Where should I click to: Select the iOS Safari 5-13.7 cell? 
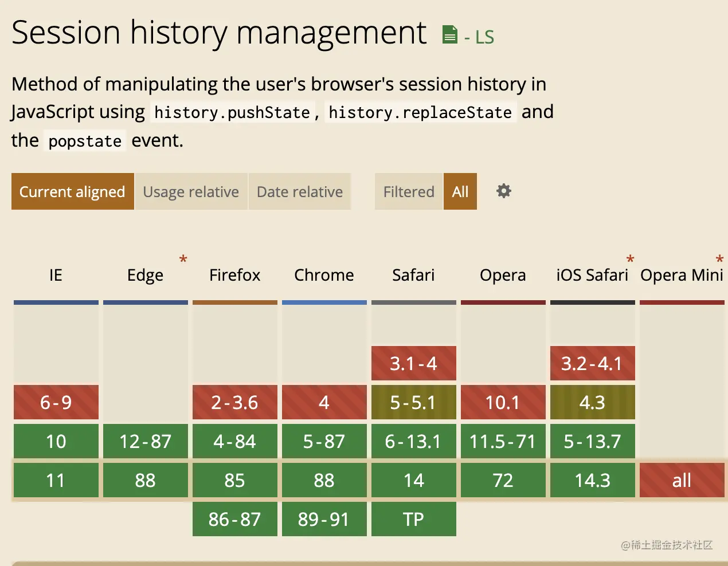click(x=593, y=441)
